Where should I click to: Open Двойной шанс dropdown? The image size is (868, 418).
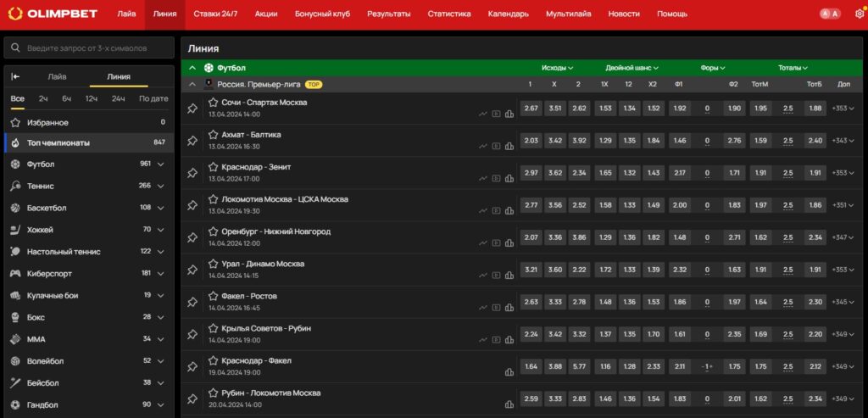632,68
